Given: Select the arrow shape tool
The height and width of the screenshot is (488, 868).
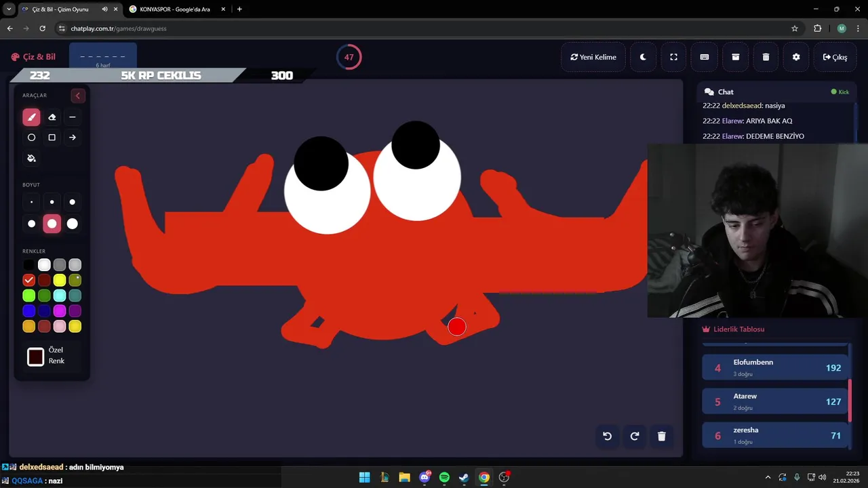Looking at the screenshot, I should coord(73,138).
